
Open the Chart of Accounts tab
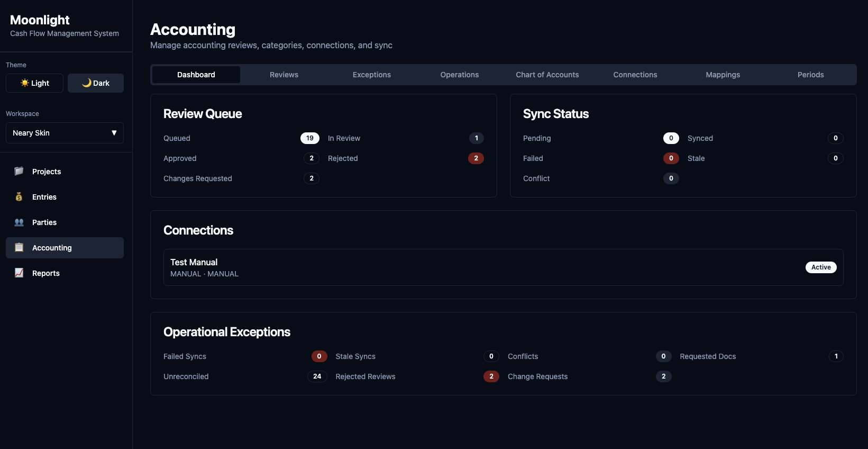click(547, 75)
